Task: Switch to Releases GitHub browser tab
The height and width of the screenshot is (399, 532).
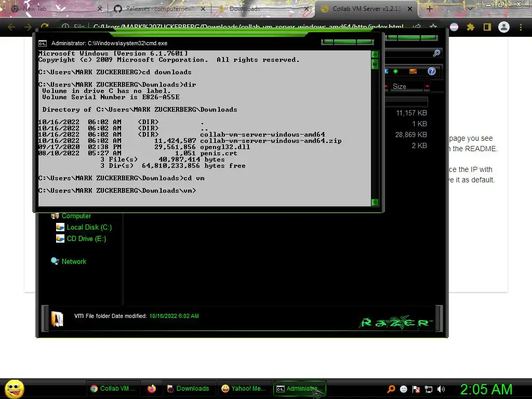Action: (x=159, y=9)
